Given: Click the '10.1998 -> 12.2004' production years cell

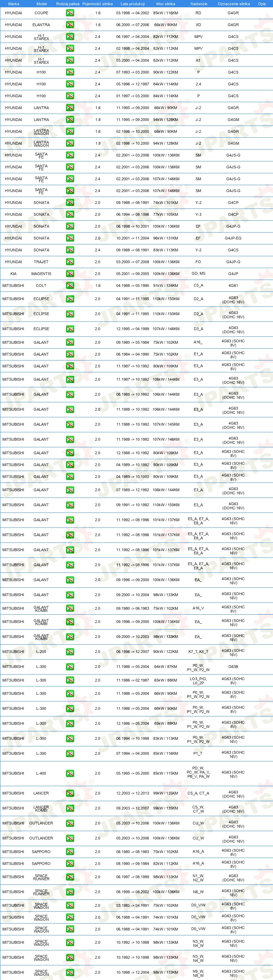Looking at the screenshot, I should [x=133, y=972].
